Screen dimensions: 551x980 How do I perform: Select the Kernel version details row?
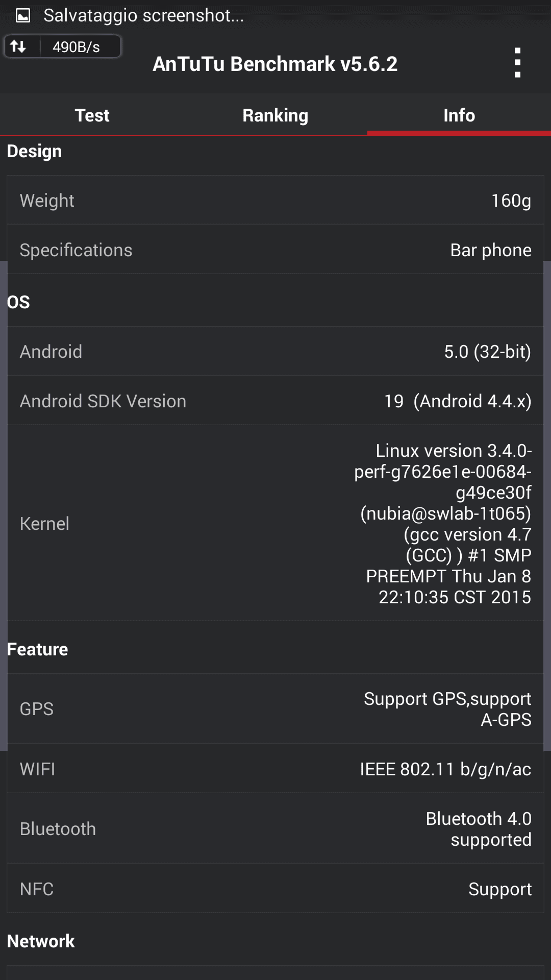point(275,523)
